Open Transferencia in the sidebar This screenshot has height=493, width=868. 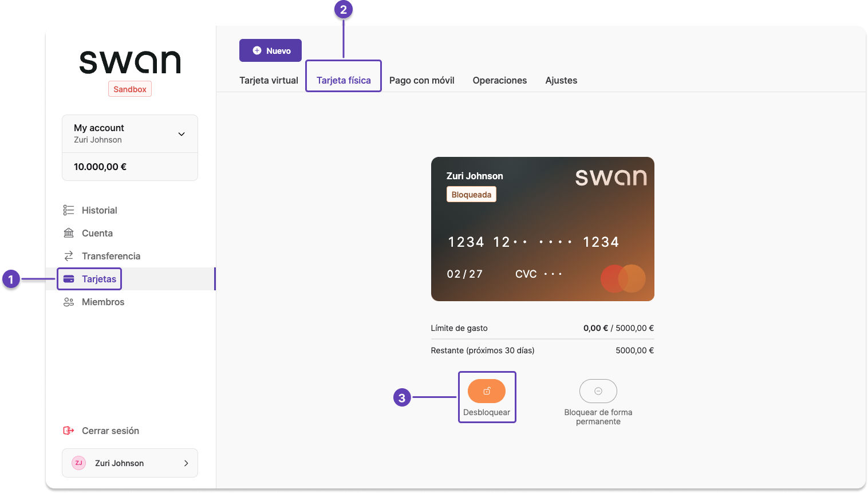click(x=130, y=256)
